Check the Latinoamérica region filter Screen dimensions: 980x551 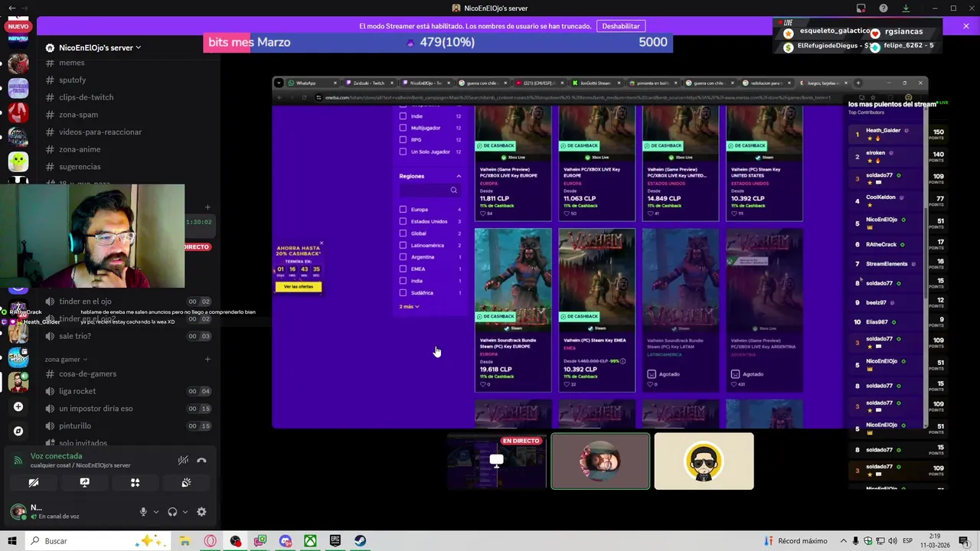click(403, 246)
